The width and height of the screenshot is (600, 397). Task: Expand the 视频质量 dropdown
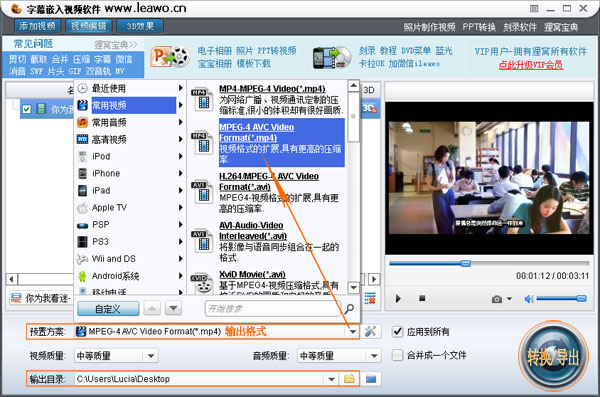tap(151, 356)
